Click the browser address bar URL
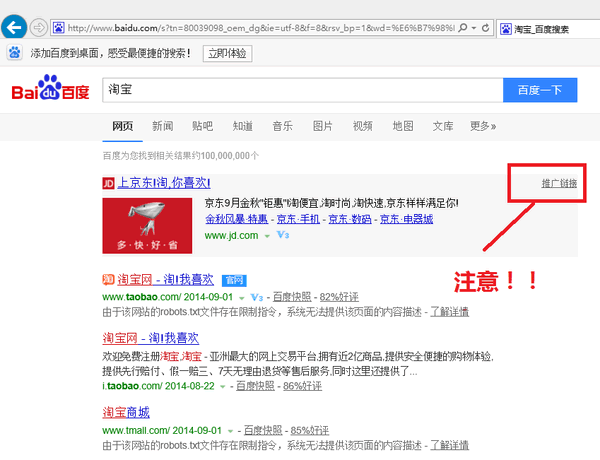Screen dimensions: 600x460 pos(261,28)
